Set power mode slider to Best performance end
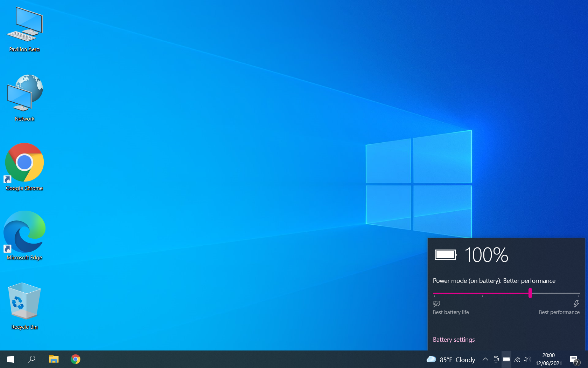 coord(578,293)
